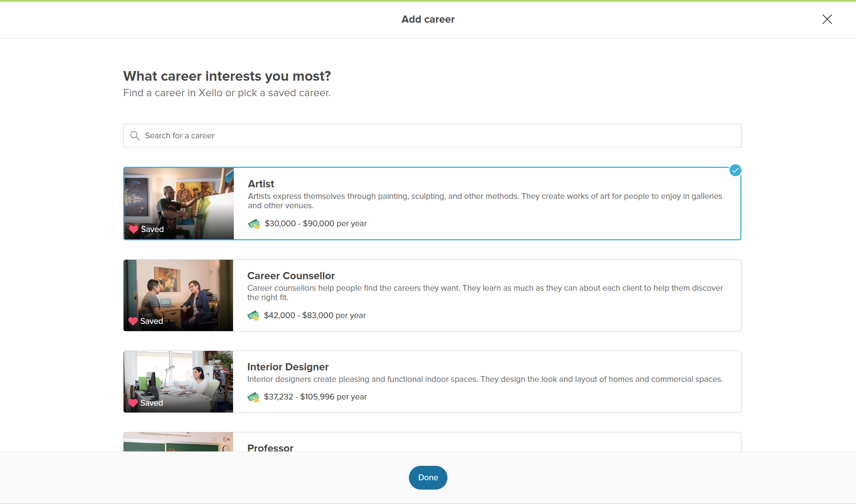The height and width of the screenshot is (504, 856).
Task: Type in Search for a career field
Action: pyautogui.click(x=432, y=136)
